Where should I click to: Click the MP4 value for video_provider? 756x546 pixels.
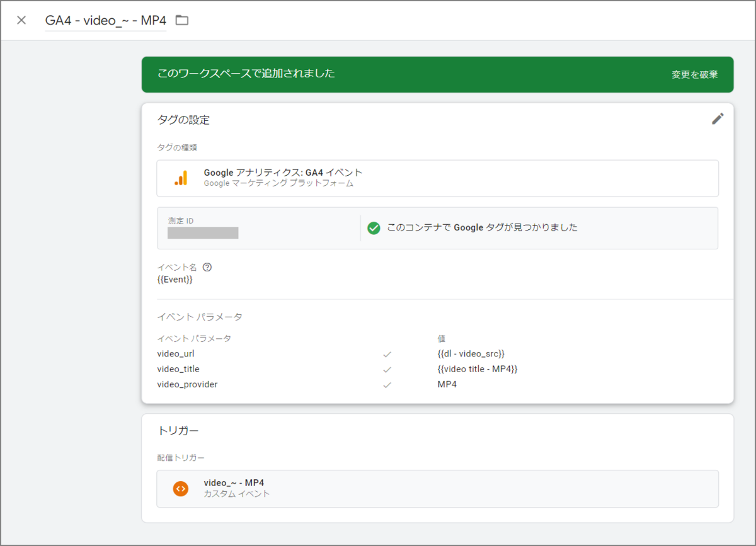point(447,384)
